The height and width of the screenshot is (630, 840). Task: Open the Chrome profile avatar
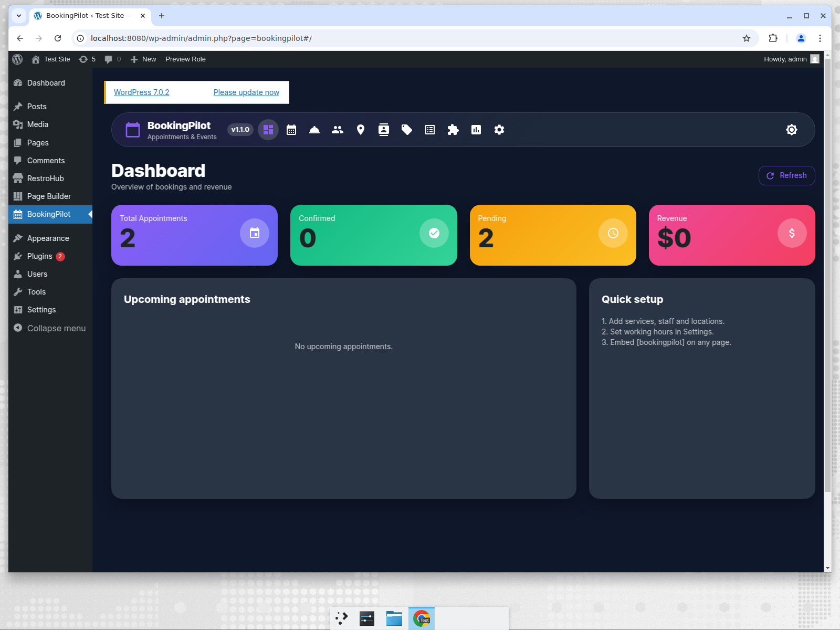click(801, 38)
